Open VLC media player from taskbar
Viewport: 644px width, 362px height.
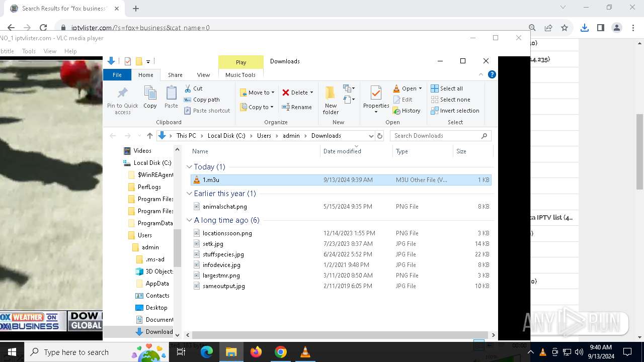click(305, 352)
